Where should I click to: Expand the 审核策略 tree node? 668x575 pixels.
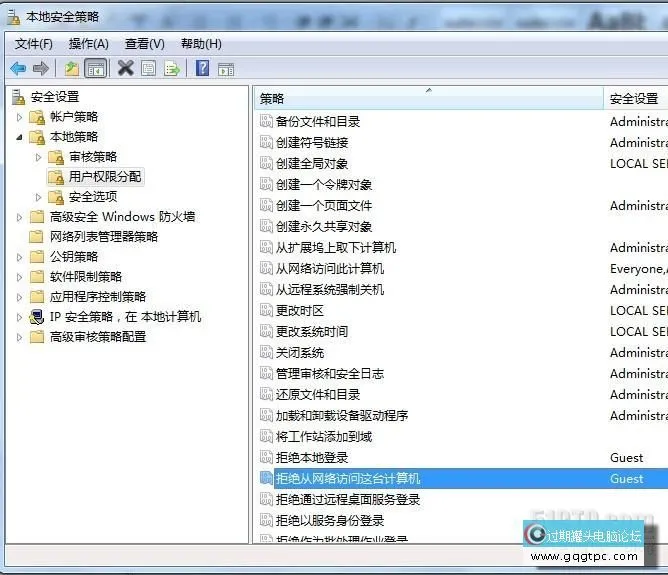38,157
